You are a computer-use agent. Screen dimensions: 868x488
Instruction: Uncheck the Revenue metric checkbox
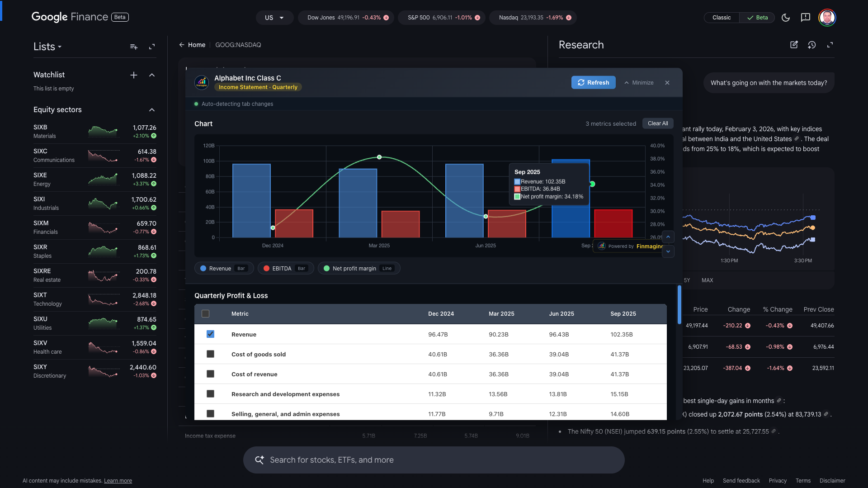coord(210,334)
